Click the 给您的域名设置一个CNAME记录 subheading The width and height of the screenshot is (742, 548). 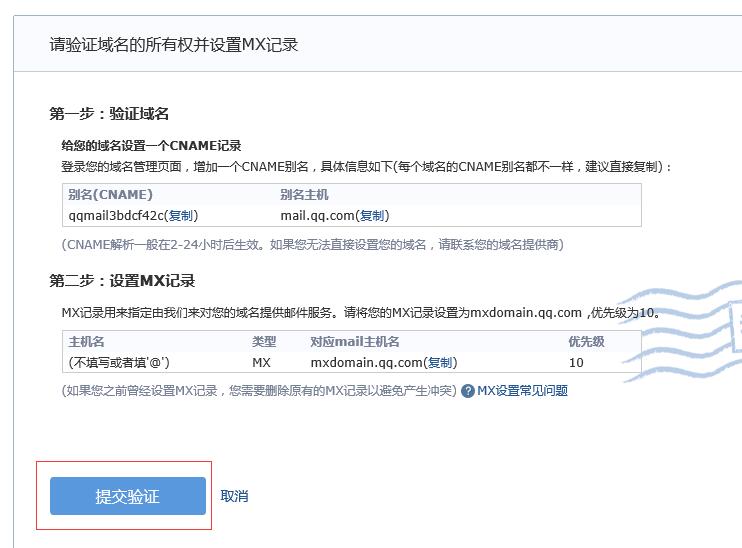tap(151, 146)
